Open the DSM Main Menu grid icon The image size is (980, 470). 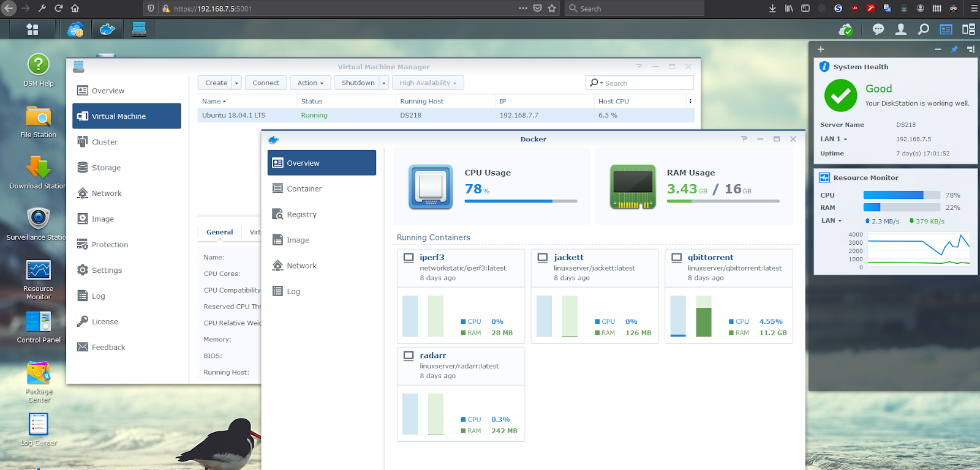(32, 29)
